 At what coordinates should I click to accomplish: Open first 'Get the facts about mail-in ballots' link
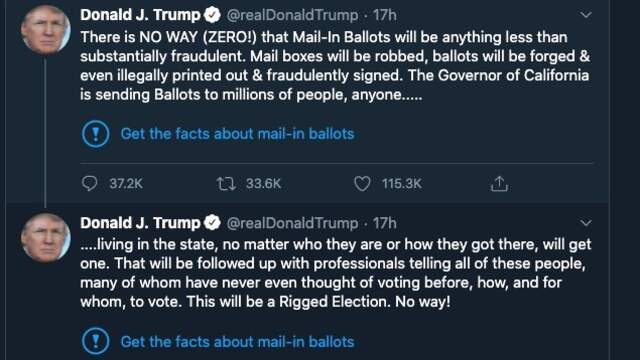click(237, 134)
